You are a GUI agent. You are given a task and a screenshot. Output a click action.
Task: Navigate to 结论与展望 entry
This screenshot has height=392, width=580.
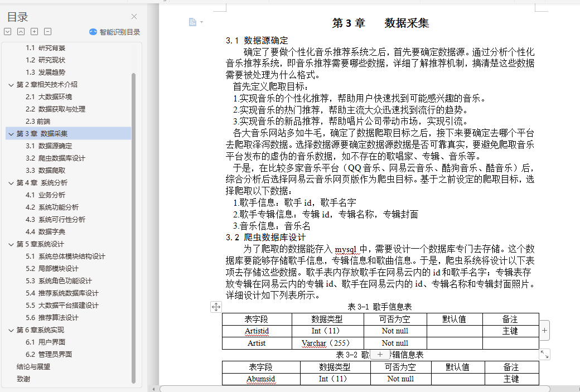[33, 366]
